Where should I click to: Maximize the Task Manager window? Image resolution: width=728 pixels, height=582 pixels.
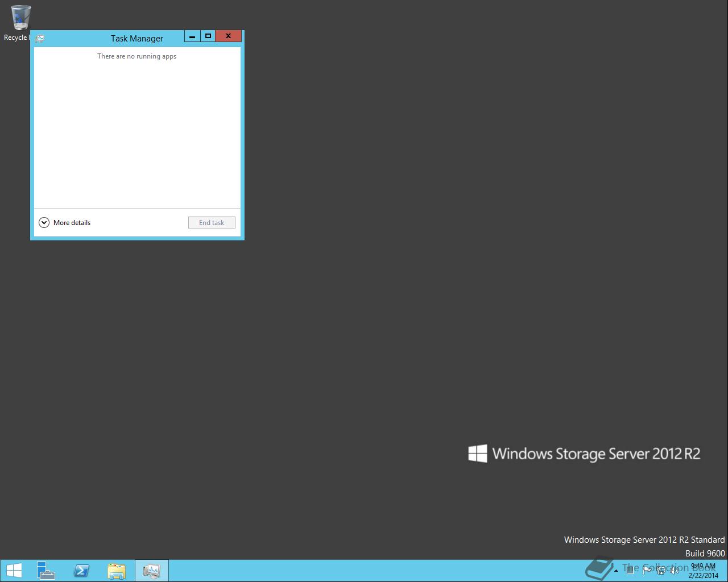[208, 36]
